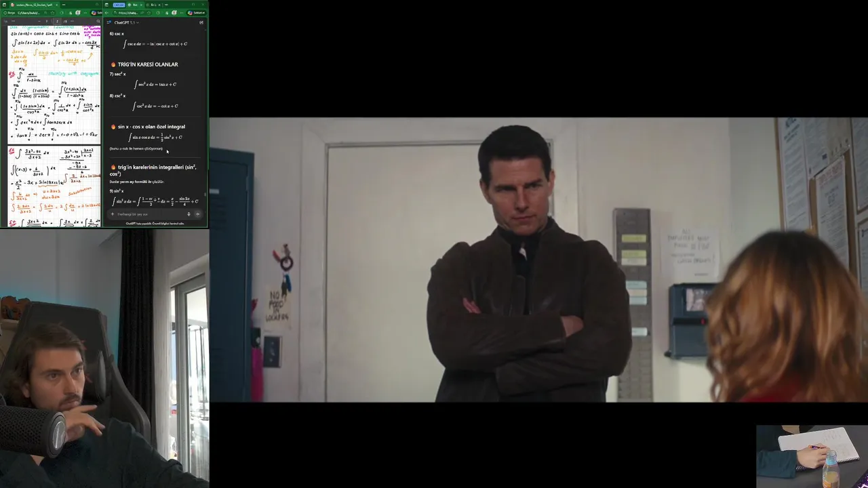Image resolution: width=868 pixels, height=488 pixels.
Task: Click the webcam feed of the streamer
Action: pyautogui.click(x=104, y=358)
